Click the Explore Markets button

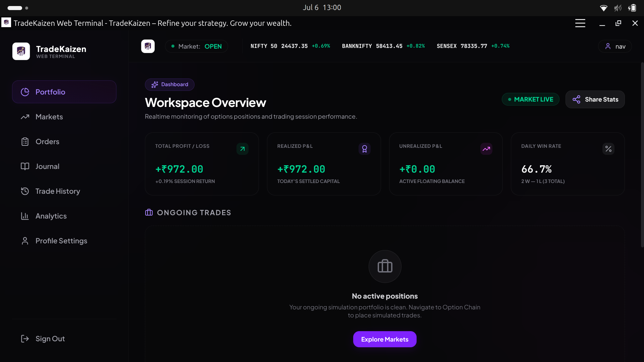click(385, 339)
